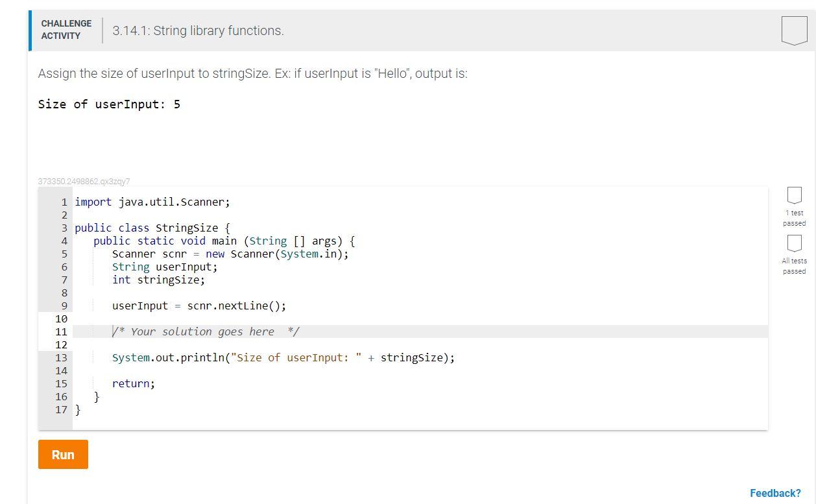This screenshot has height=504, width=816.
Task: Click the int stringSize declaration on line 7
Action: coord(159,280)
